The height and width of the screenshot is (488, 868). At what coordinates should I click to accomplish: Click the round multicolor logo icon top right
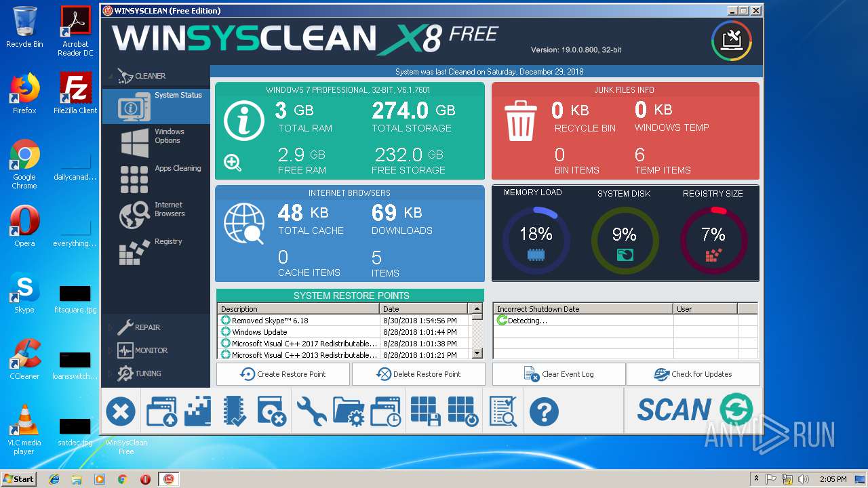(732, 41)
